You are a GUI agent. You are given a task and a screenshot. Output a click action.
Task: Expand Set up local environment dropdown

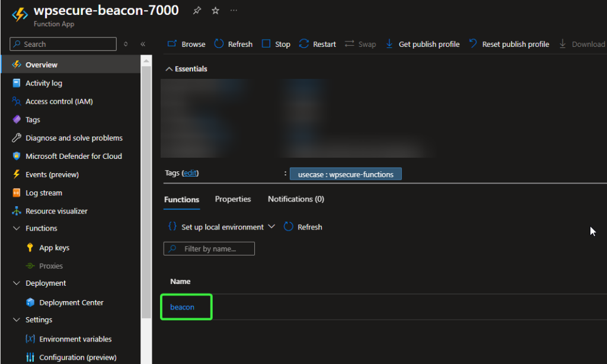[271, 227]
